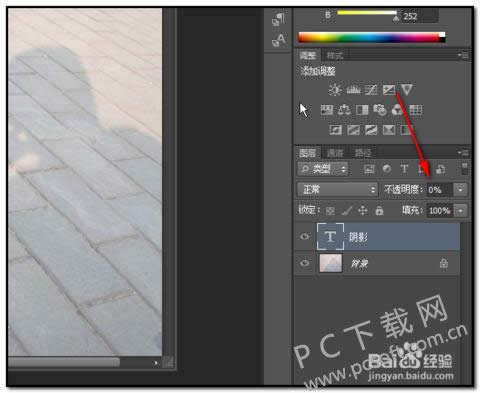Open the 正常 blend mode dropdown
The height and width of the screenshot is (393, 480).
(337, 190)
